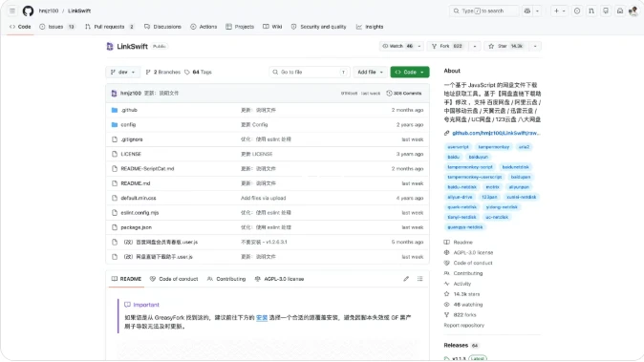Expand the Add file dropdown
Image resolution: width=644 pixels, height=362 pixels.
pos(370,72)
